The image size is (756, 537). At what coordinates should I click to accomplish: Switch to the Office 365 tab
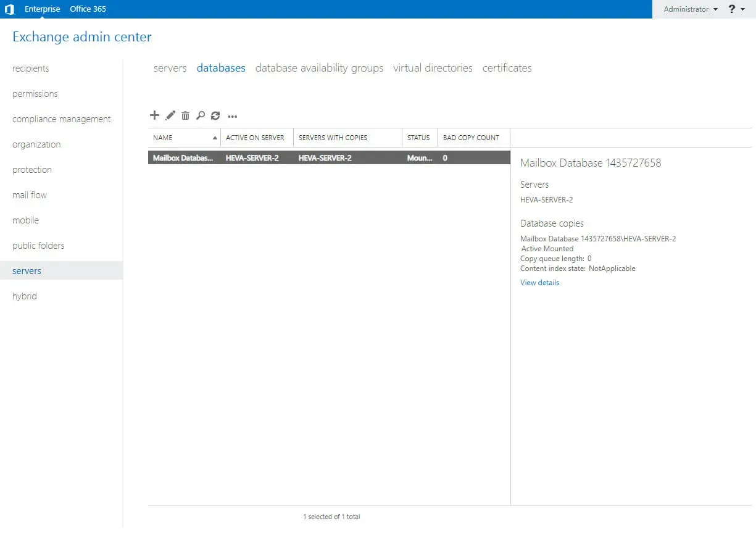[x=88, y=9]
